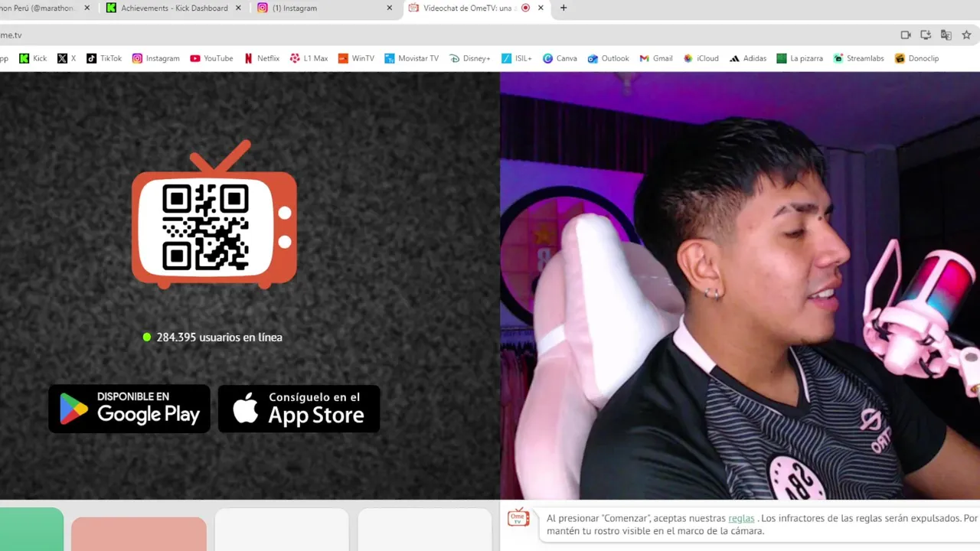
Task: Close the Kick Dashboard tab
Action: [x=239, y=8]
